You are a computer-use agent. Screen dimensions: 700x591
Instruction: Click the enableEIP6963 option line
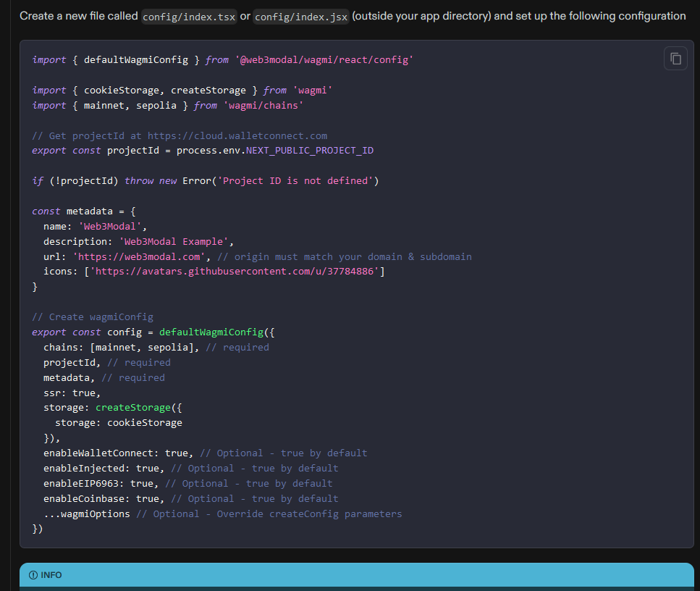coord(188,484)
